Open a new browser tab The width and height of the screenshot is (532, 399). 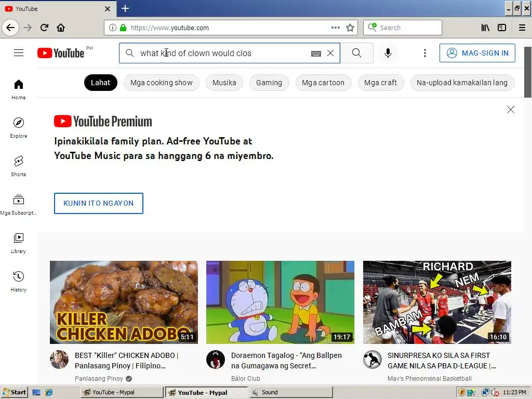click(125, 8)
